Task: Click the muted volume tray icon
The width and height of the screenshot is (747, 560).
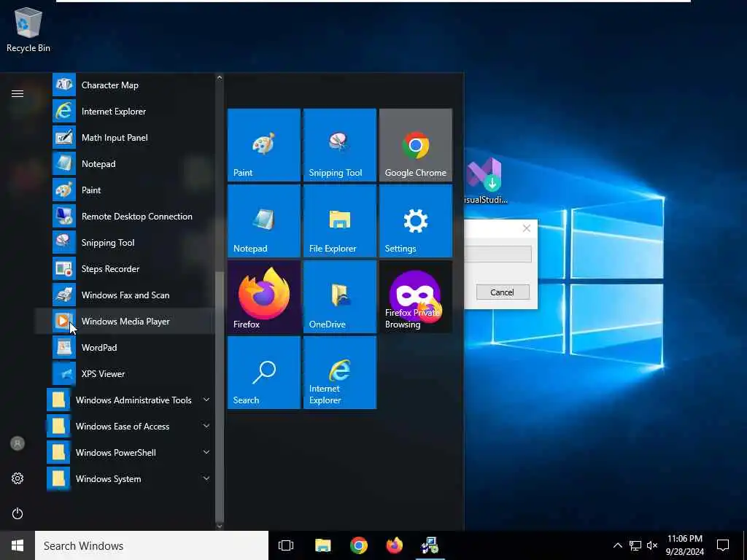Action: pyautogui.click(x=652, y=545)
